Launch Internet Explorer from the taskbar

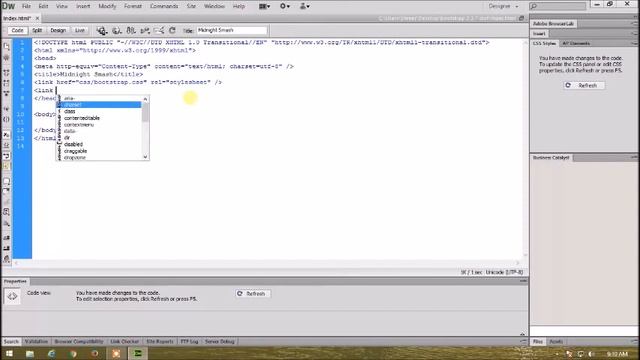click(x=51, y=353)
